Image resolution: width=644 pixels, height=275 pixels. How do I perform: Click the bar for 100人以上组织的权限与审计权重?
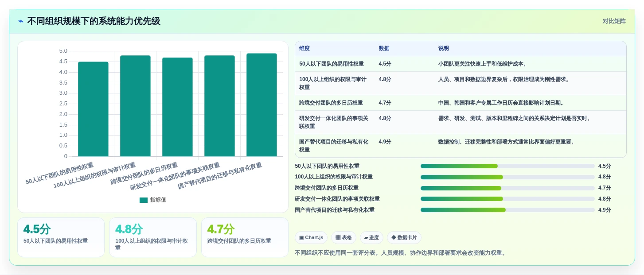pyautogui.click(x=135, y=106)
